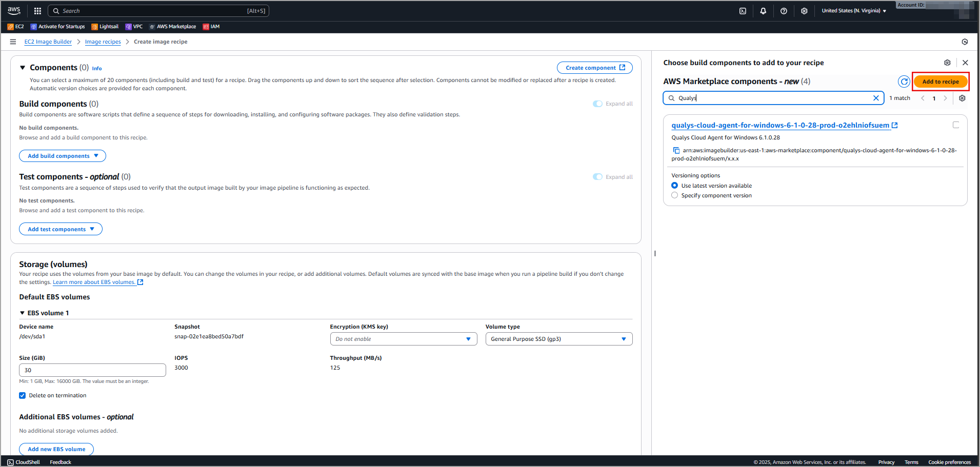Screen dimensions: 980x467
Task: Open the IAM bookmark shortcut
Action: click(211, 27)
